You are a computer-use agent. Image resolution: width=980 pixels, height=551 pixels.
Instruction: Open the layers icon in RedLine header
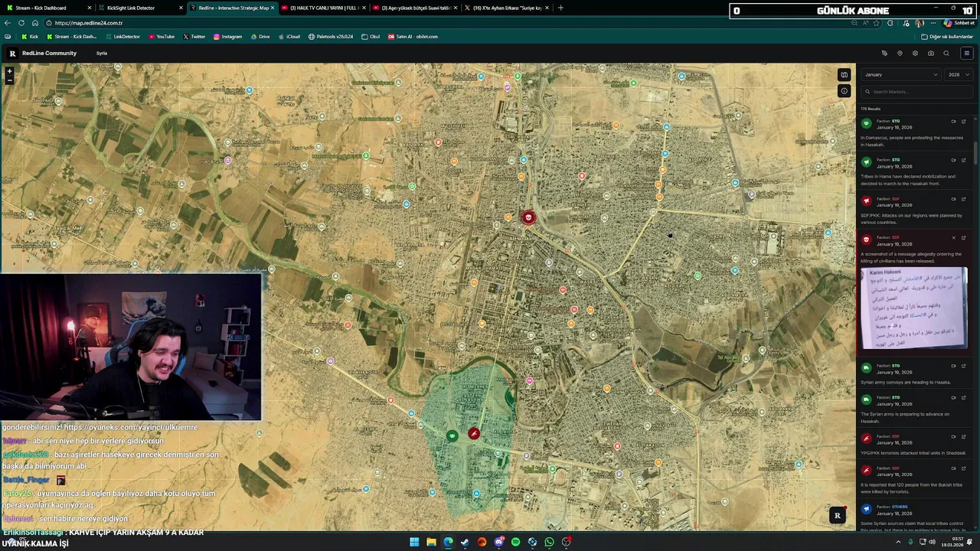(x=915, y=54)
